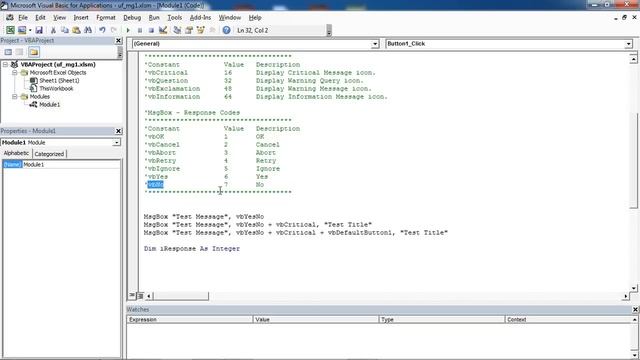Click the Copy toolbar icon
Screen dimensions: 640x360
(x=64, y=30)
